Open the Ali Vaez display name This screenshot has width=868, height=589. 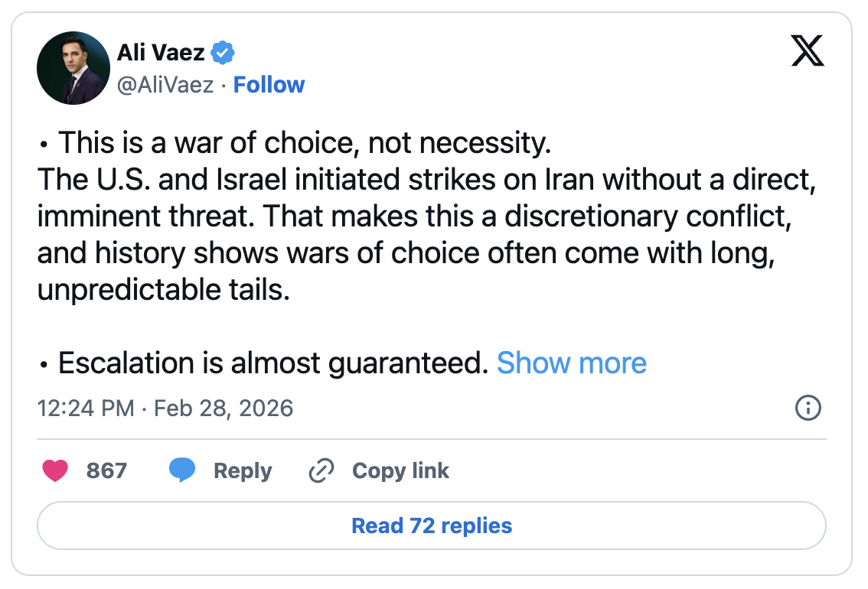click(161, 54)
